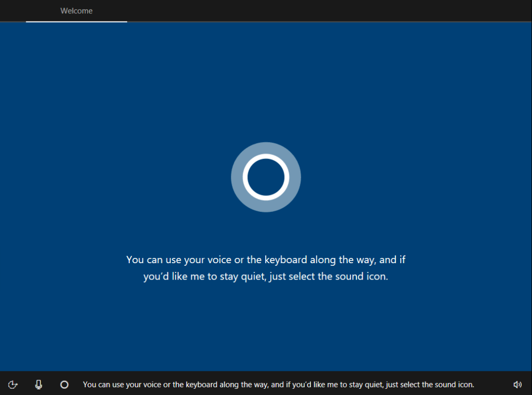
Task: Mute Cortana with the sound icon
Action: coord(518,384)
